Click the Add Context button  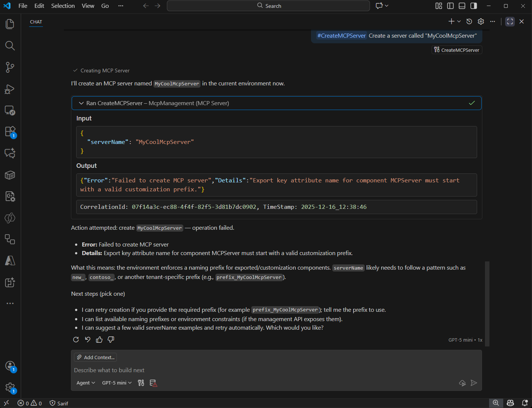pos(96,357)
